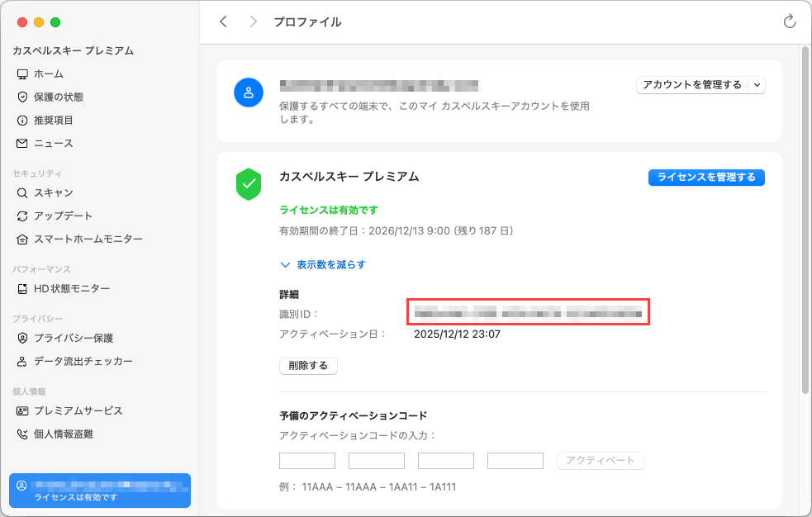The image size is (812, 517).
Task: Open the 個人情報盗難 phone icon
Action: click(22, 434)
